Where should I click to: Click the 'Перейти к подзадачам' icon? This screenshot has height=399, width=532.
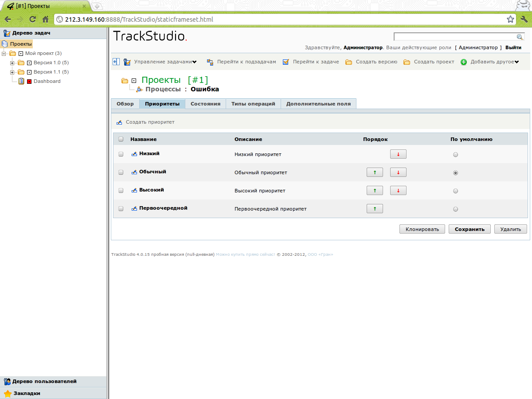click(x=210, y=62)
